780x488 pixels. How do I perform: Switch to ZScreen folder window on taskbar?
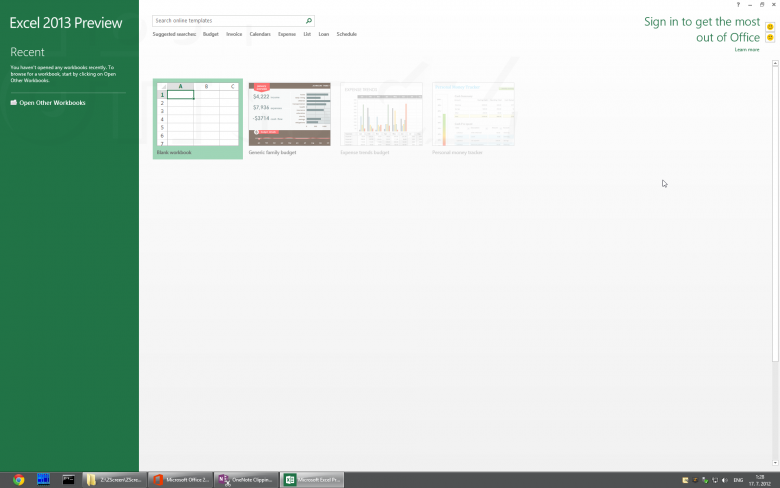(x=114, y=480)
